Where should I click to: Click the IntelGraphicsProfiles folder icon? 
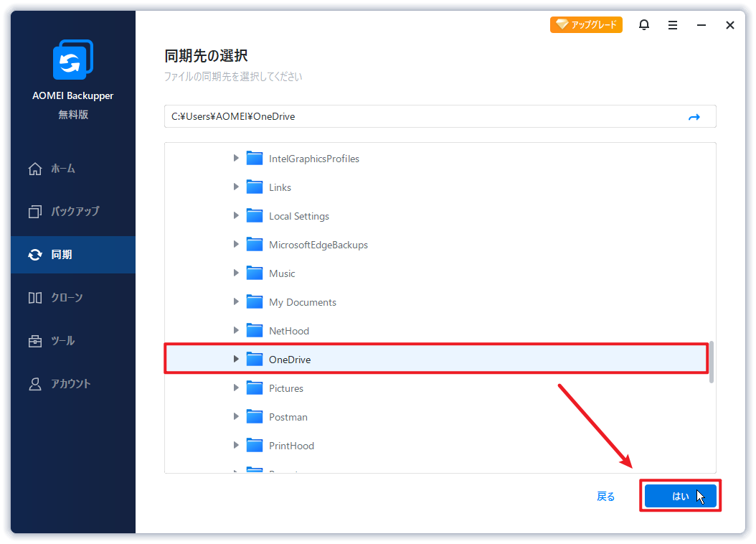(255, 158)
